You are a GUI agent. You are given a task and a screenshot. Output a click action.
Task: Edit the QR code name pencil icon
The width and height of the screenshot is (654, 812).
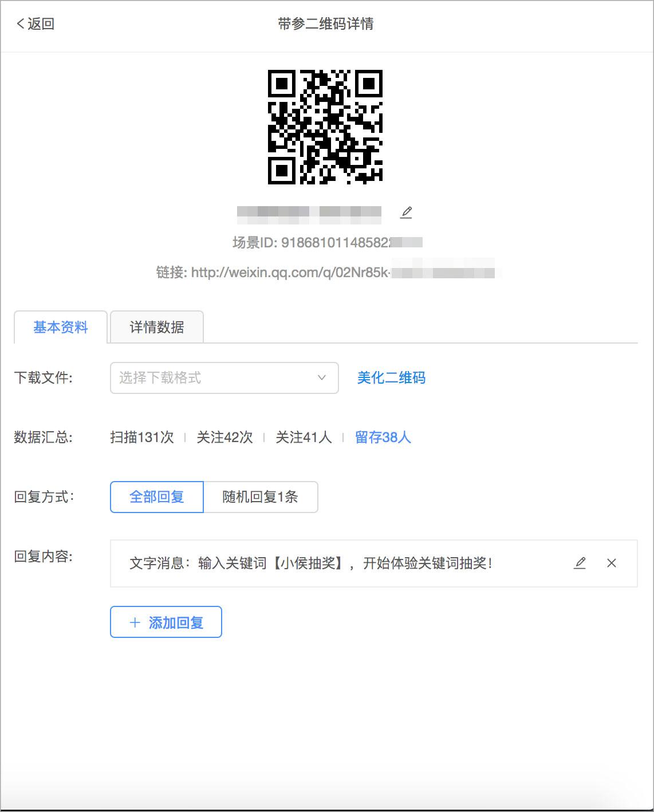click(406, 212)
